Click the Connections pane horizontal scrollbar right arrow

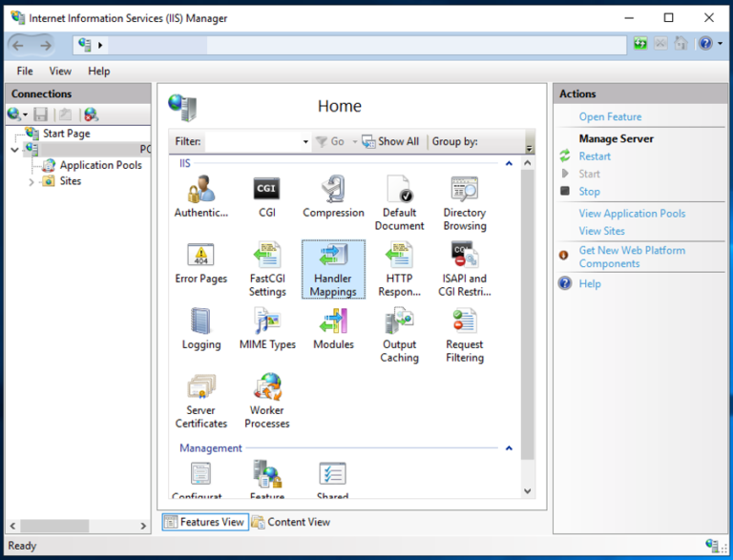[143, 526]
